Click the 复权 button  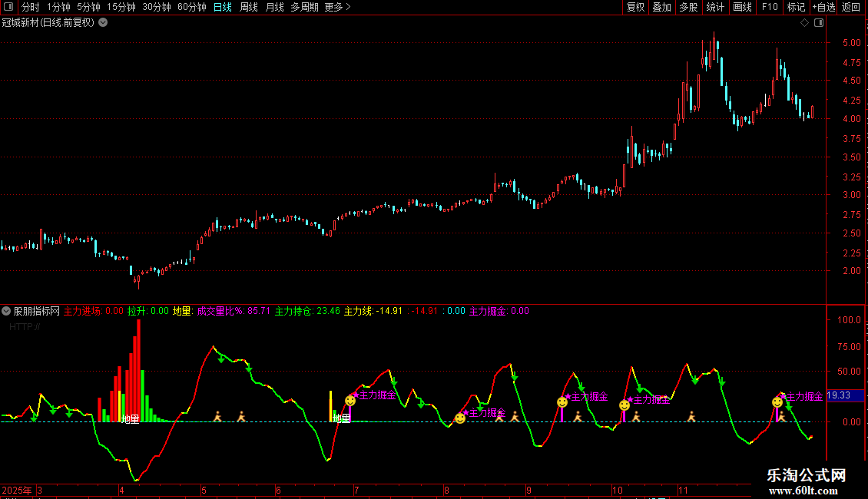[x=635, y=7]
